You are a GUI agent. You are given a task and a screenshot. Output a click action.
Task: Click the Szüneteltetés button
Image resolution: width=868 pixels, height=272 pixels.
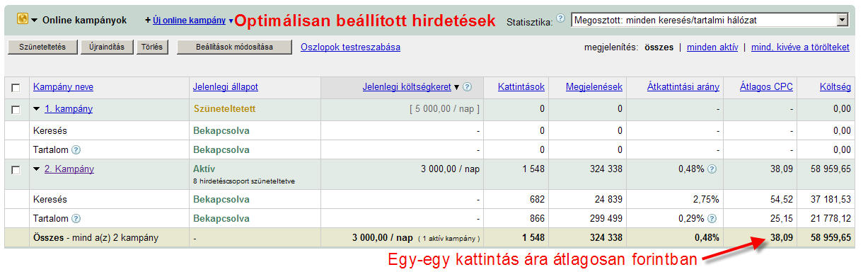pyautogui.click(x=42, y=47)
